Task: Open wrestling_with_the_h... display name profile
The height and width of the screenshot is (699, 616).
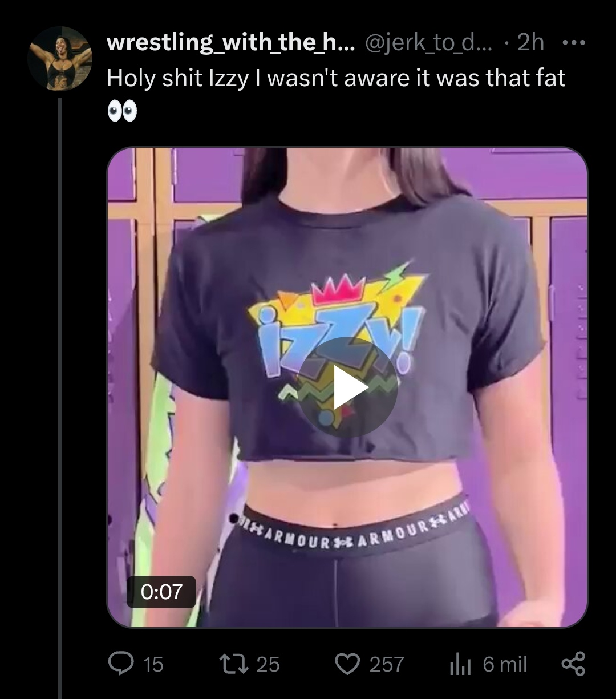Action: (x=231, y=43)
